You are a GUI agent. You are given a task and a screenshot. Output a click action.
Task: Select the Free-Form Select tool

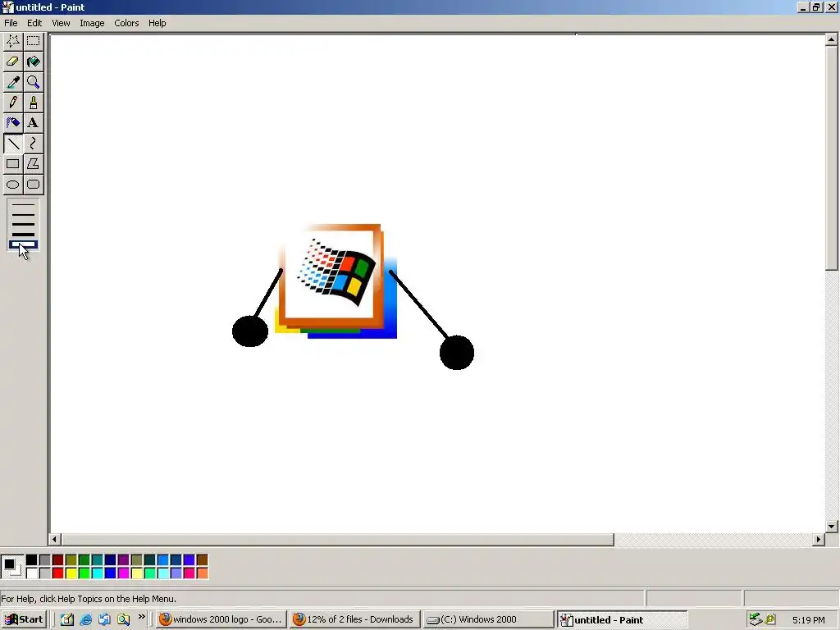(13, 41)
